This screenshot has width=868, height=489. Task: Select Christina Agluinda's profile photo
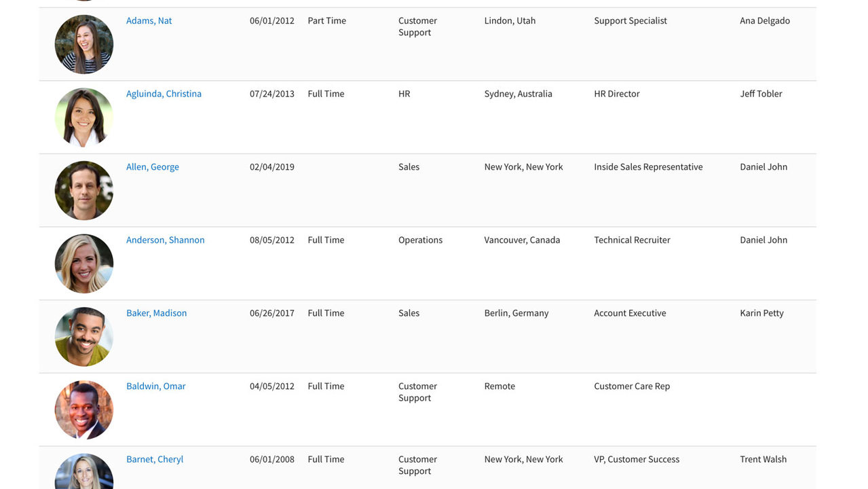pyautogui.click(x=84, y=117)
